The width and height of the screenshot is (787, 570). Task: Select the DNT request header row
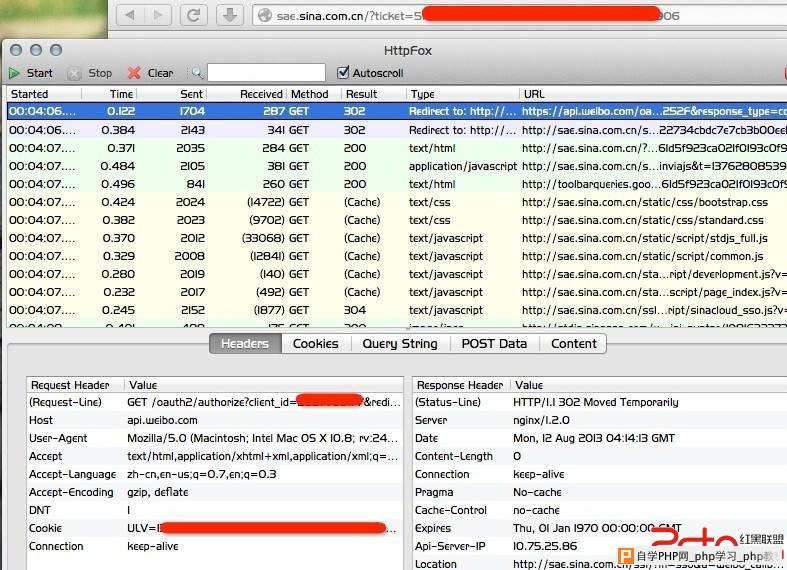215,510
